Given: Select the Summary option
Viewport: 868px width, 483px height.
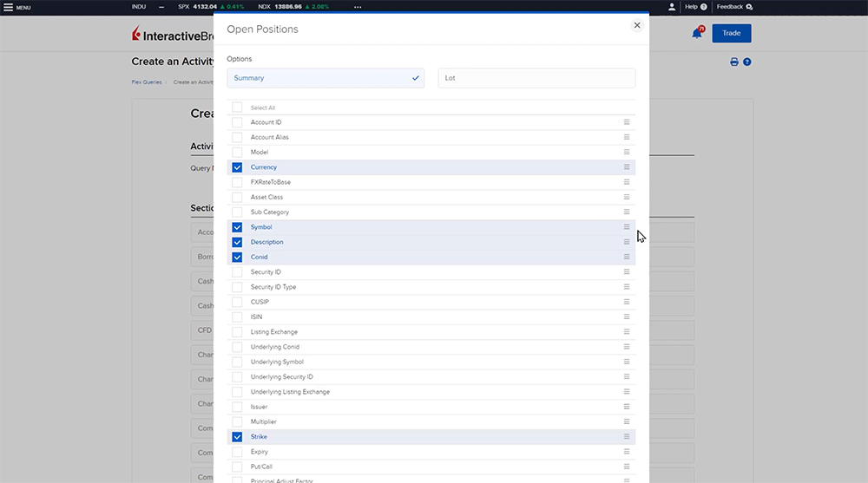Looking at the screenshot, I should click(x=325, y=78).
